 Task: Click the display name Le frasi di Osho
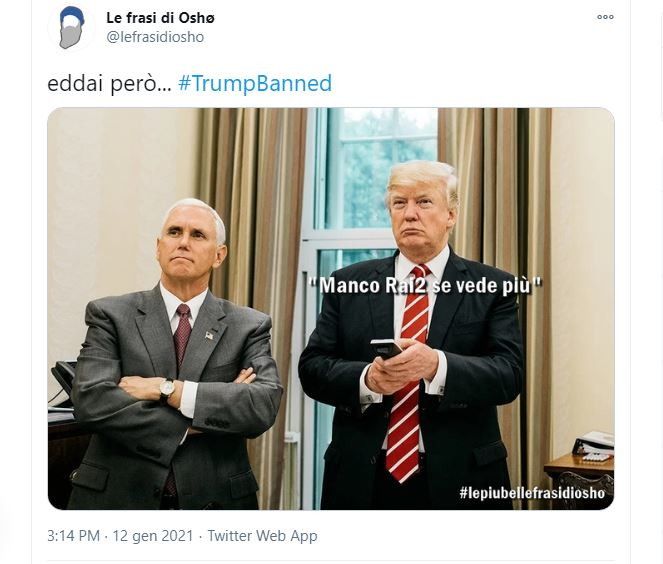coord(160,18)
